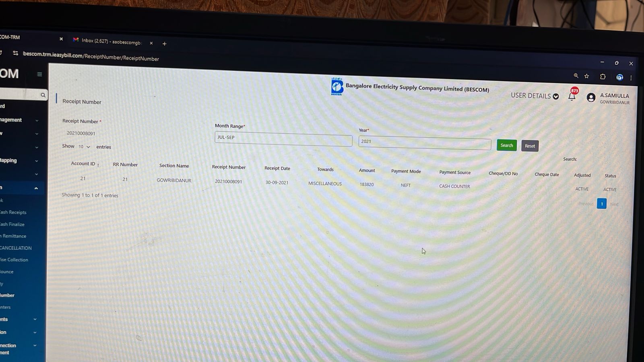
Task: Sort by Section Name column header
Action: pyautogui.click(x=174, y=166)
